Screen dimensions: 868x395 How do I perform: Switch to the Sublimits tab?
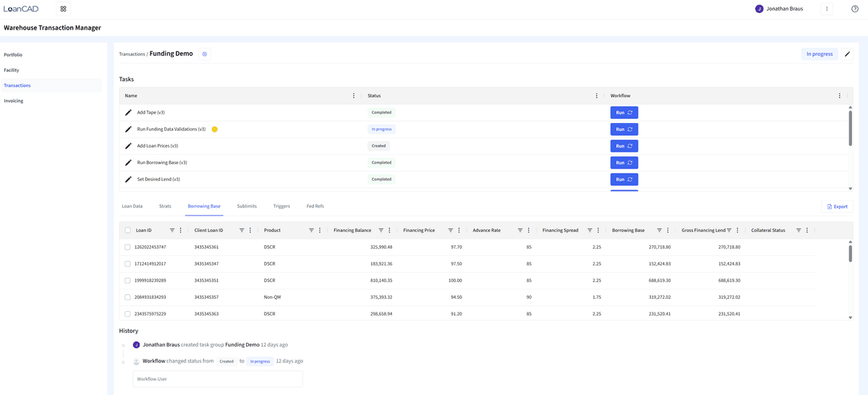click(x=247, y=206)
